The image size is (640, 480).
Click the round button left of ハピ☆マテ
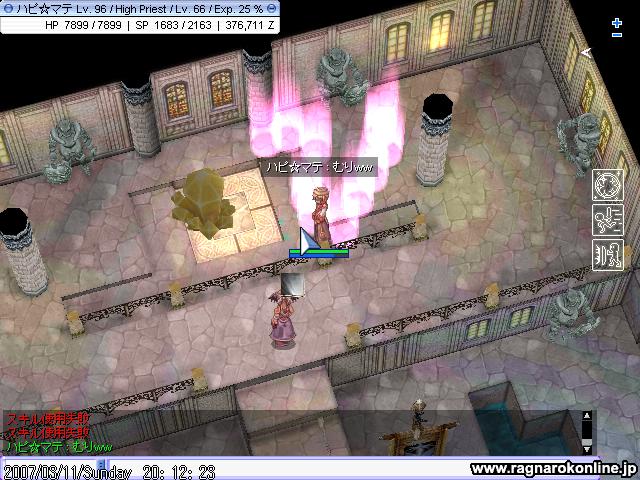(x=8, y=9)
